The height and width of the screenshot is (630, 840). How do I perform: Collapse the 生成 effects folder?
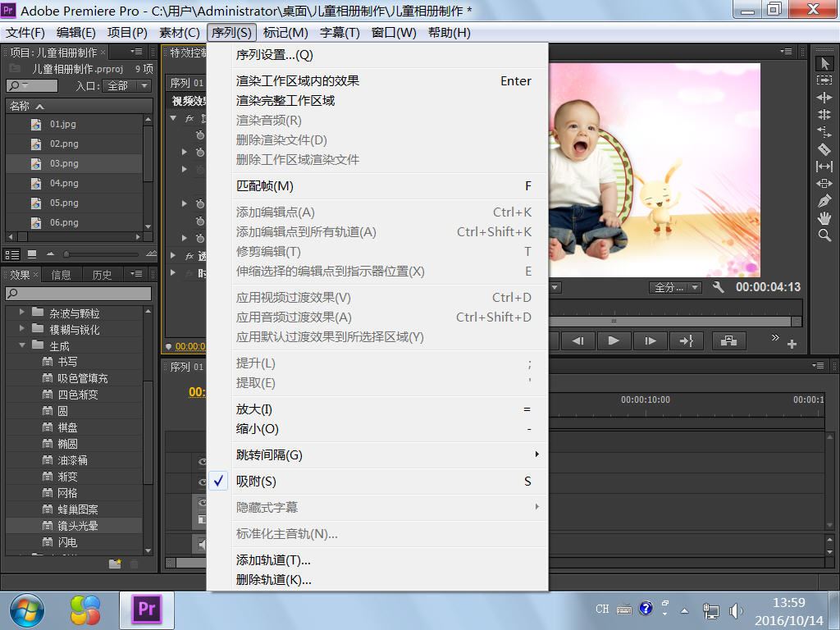[x=22, y=345]
